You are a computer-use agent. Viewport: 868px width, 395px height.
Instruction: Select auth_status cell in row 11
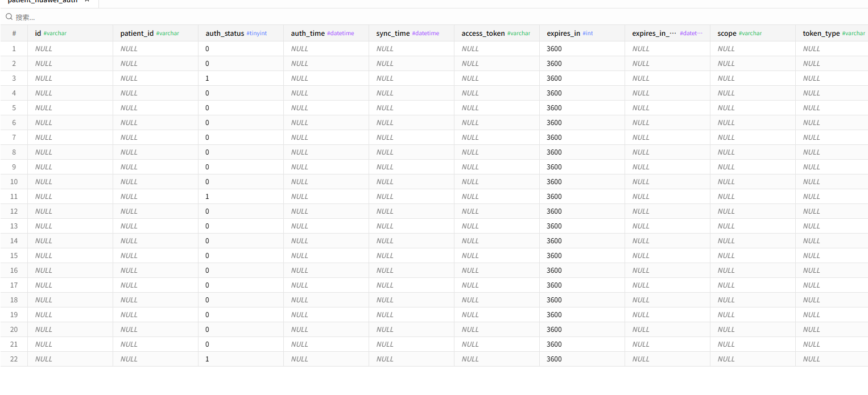pos(241,197)
